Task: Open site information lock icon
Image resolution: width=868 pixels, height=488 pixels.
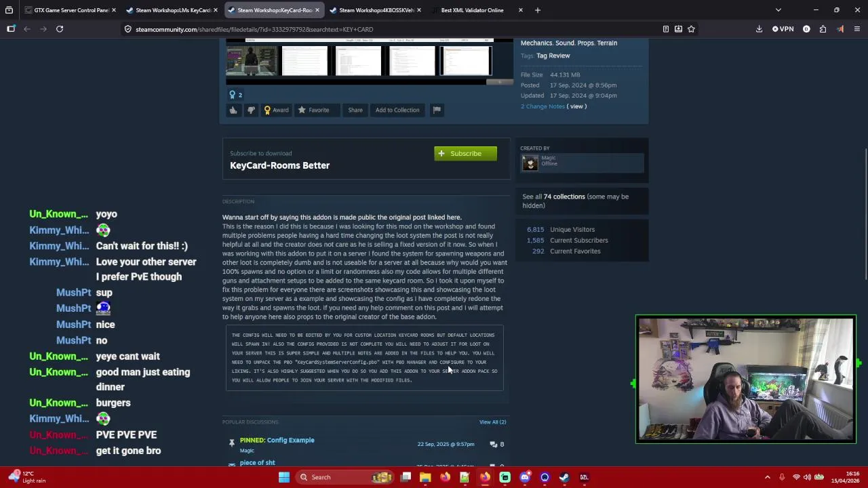Action: [127, 29]
